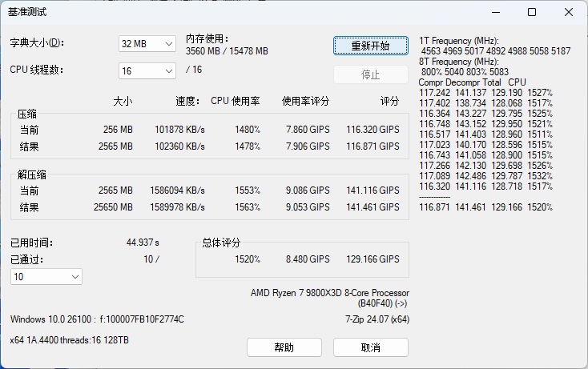Click 7-Zip 24.07 (x64) version text

377,319
